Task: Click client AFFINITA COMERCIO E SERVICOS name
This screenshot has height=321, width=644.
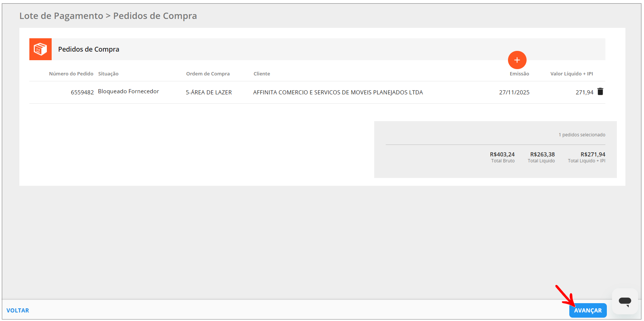Action: click(x=338, y=93)
